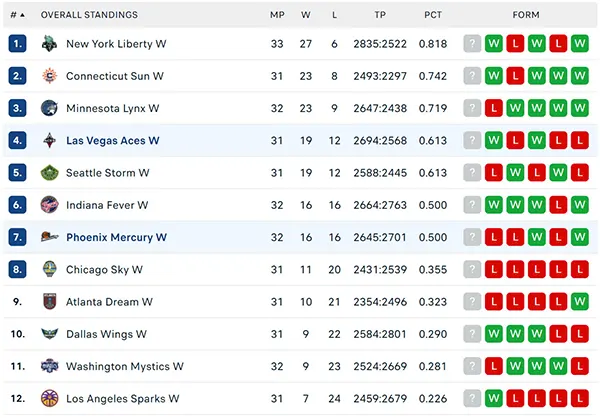The width and height of the screenshot is (600, 418).
Task: Click New York Liberty's gray upcoming match badge
Action: tap(472, 44)
